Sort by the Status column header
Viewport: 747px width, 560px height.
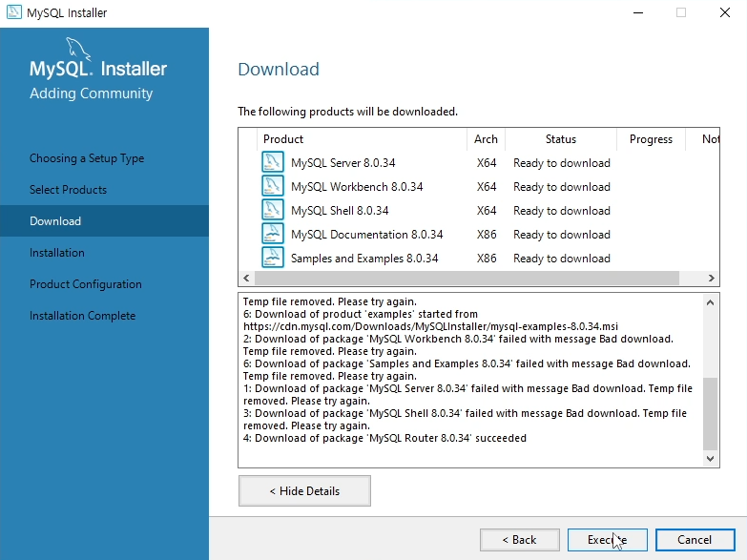click(561, 139)
